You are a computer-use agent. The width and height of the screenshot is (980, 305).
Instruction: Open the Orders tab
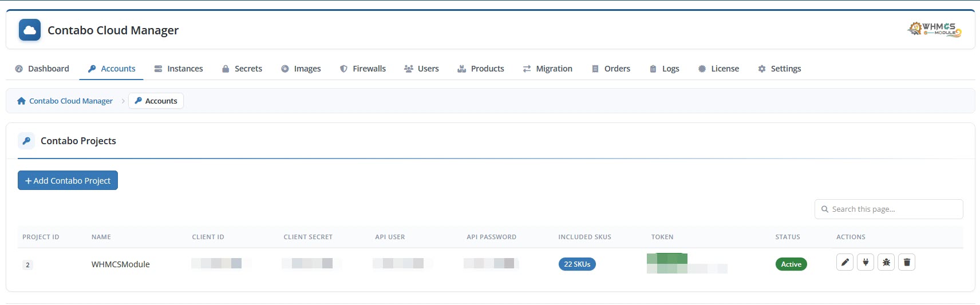[x=611, y=69]
